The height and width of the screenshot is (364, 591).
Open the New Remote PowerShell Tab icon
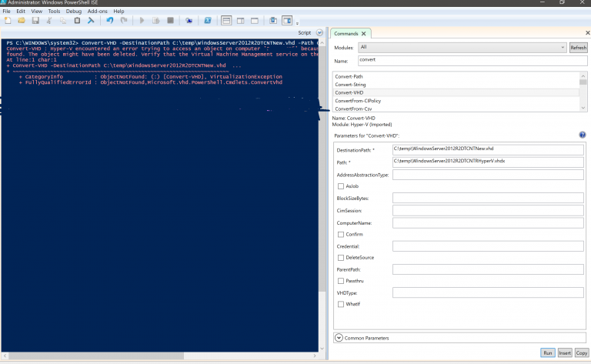coord(189,21)
